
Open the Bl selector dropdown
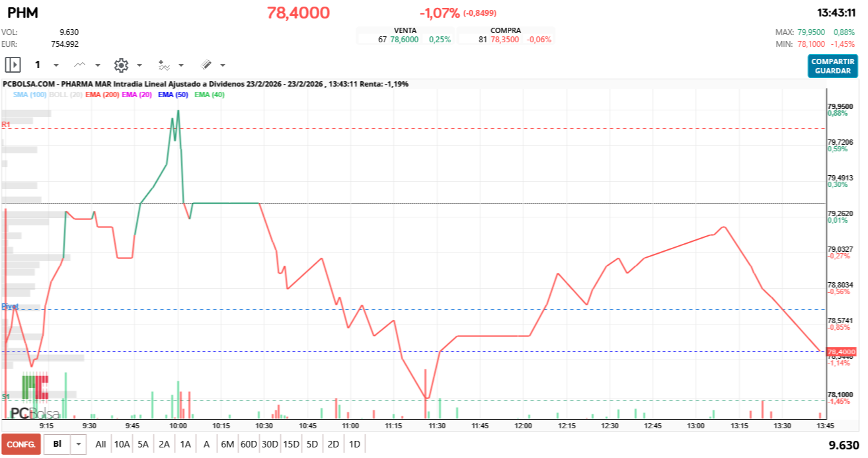click(x=77, y=445)
